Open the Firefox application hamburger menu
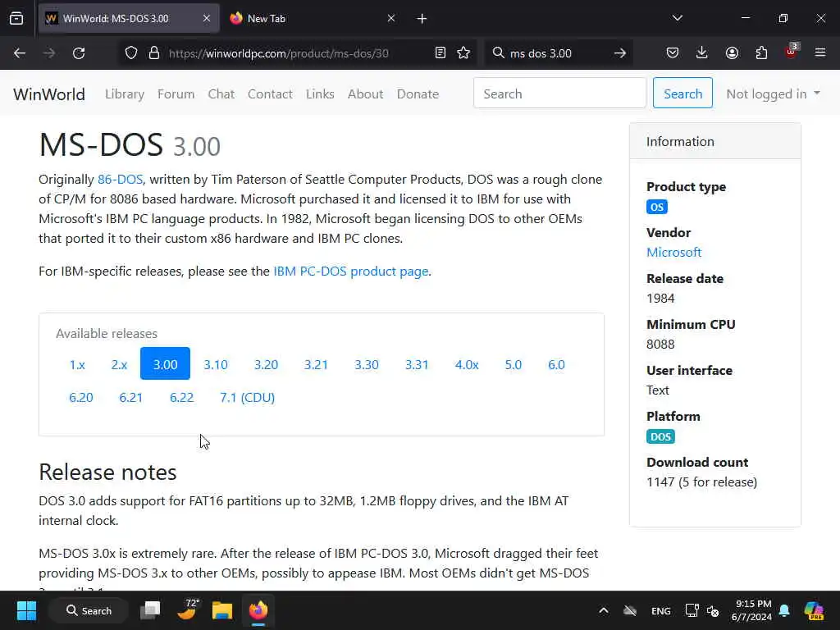 point(820,53)
